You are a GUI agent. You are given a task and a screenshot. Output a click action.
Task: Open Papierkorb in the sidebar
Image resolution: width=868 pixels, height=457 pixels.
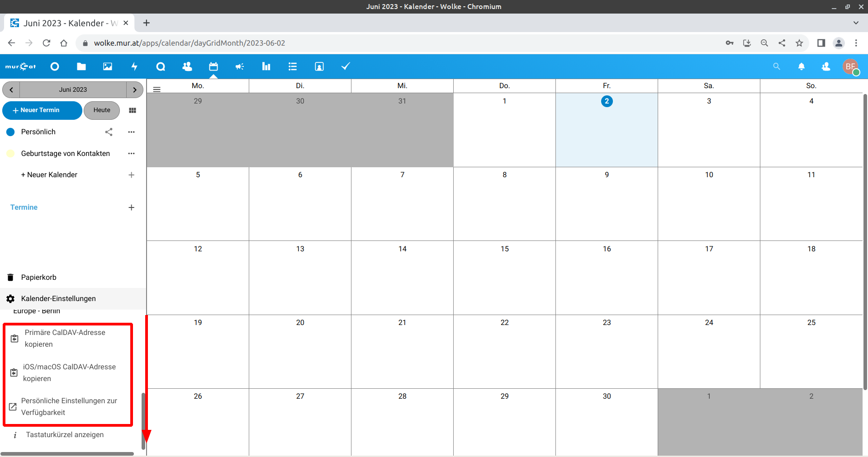tap(38, 278)
